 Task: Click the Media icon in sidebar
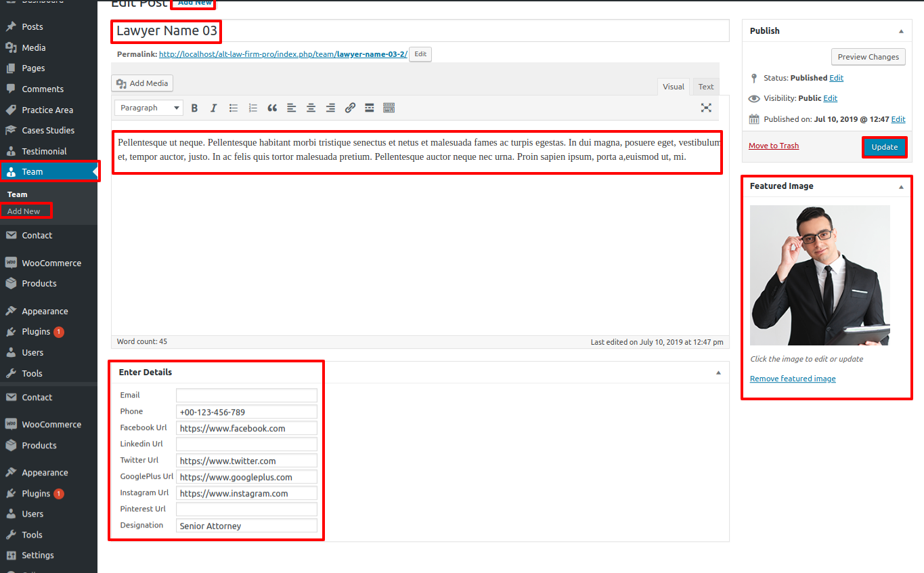[11, 47]
